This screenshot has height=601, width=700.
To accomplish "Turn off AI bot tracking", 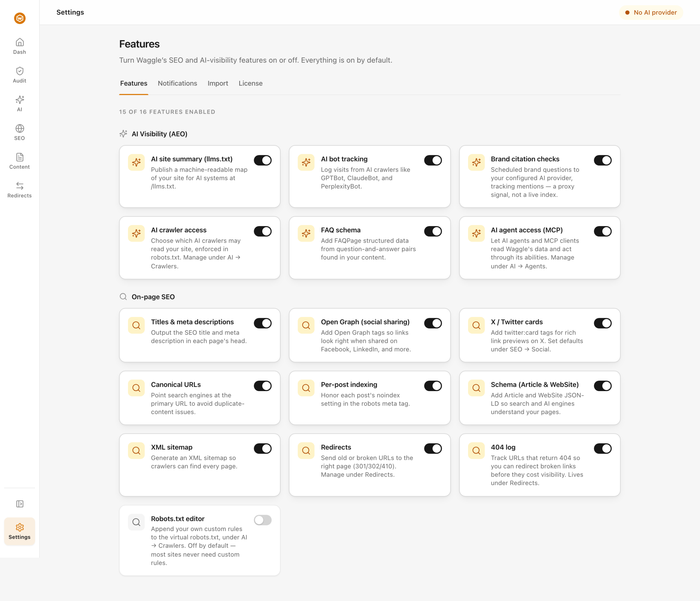I will click(433, 160).
